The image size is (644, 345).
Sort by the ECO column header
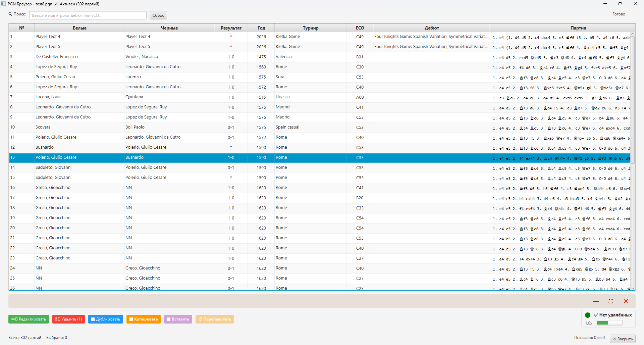click(x=360, y=28)
